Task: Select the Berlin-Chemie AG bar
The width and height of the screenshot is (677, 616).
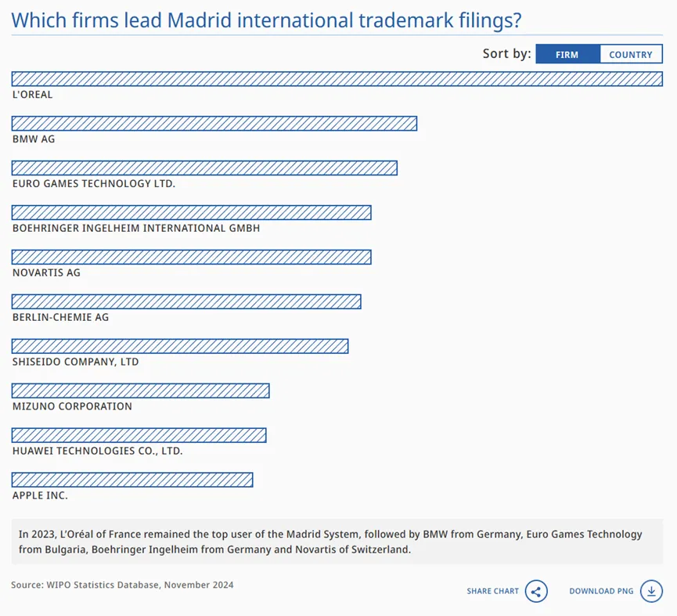Action: coord(186,301)
